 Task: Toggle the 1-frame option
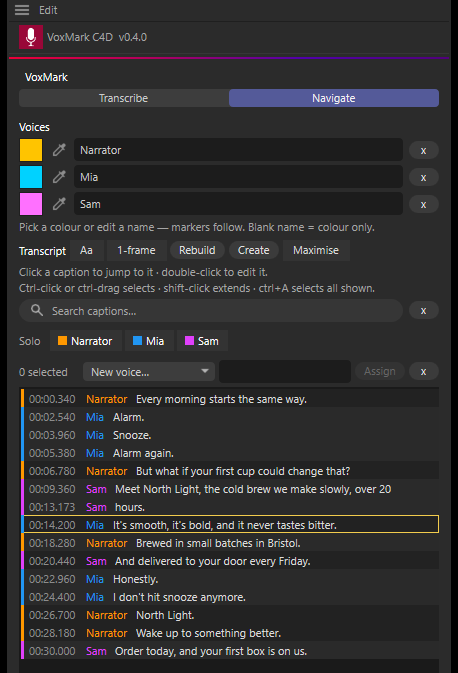click(x=136, y=250)
